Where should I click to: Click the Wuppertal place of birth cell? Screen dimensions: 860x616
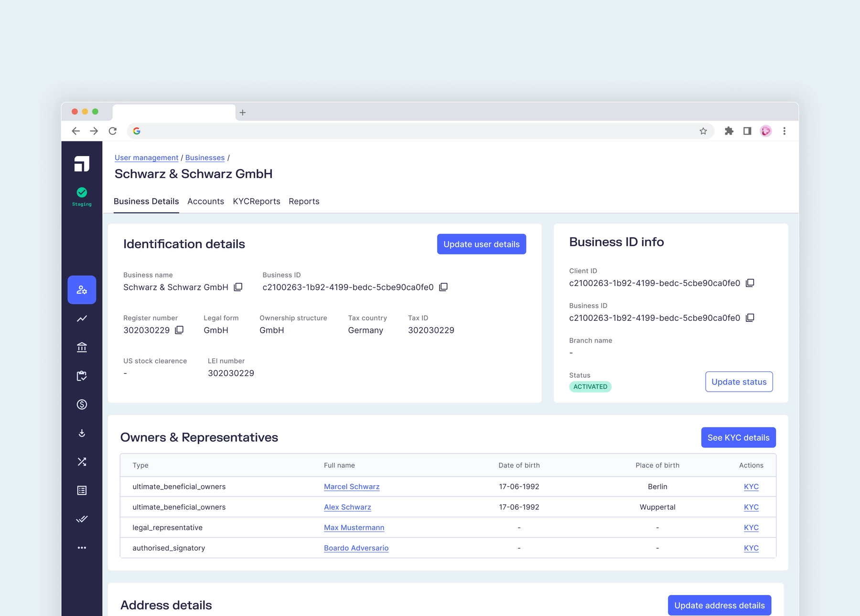(657, 507)
